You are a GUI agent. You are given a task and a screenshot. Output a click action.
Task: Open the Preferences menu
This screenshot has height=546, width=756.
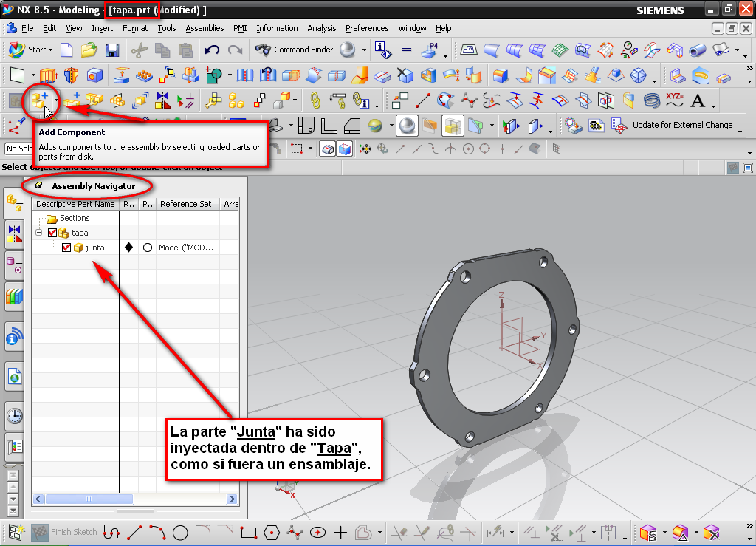(367, 28)
